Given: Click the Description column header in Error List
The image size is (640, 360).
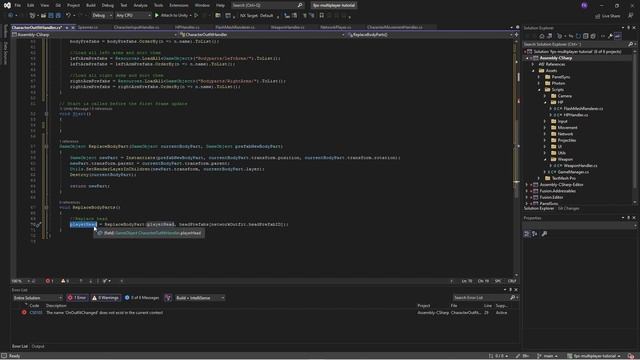Looking at the screenshot, I should [56, 306].
